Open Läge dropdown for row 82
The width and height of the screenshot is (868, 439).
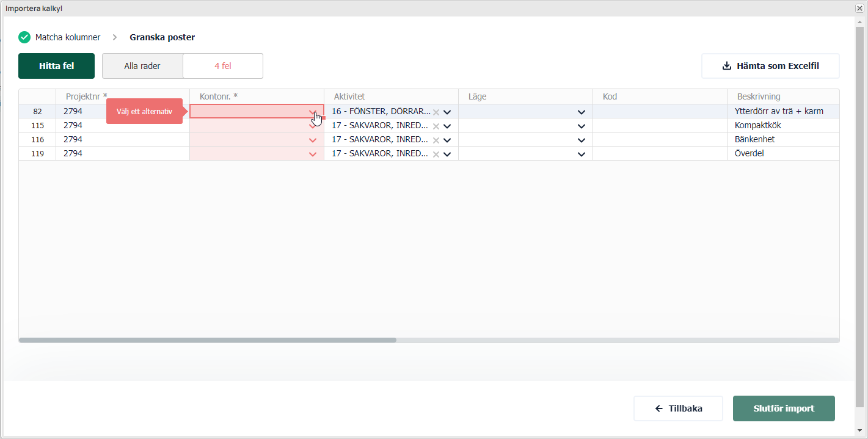[x=581, y=112]
